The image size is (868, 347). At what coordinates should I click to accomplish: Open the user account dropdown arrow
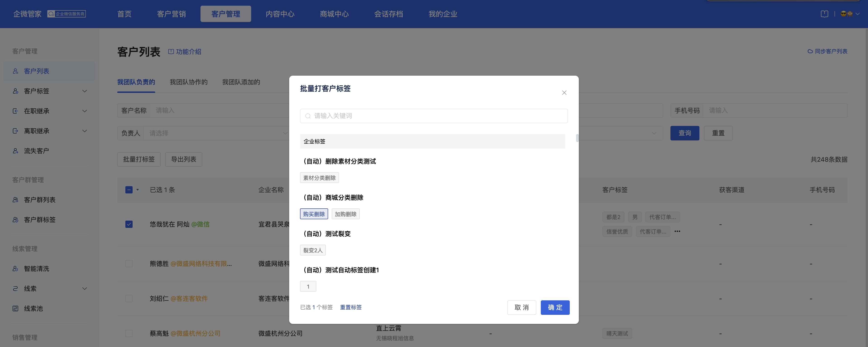[858, 14]
